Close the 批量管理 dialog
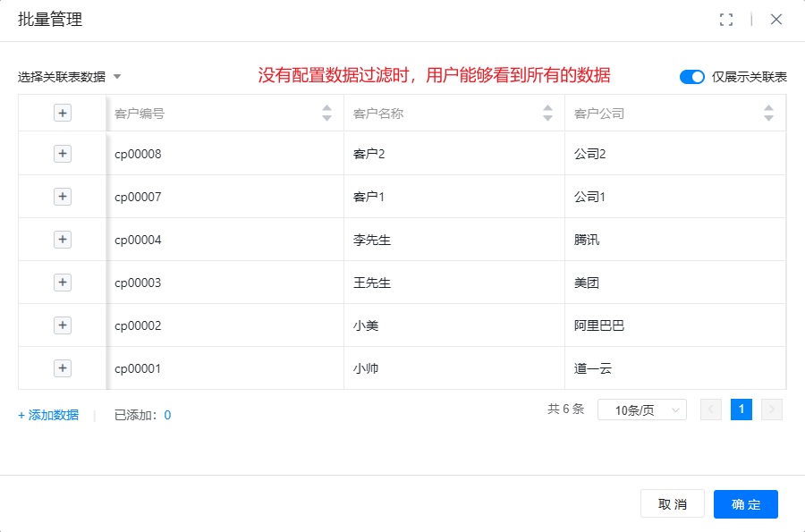This screenshot has width=805, height=532. [x=776, y=20]
